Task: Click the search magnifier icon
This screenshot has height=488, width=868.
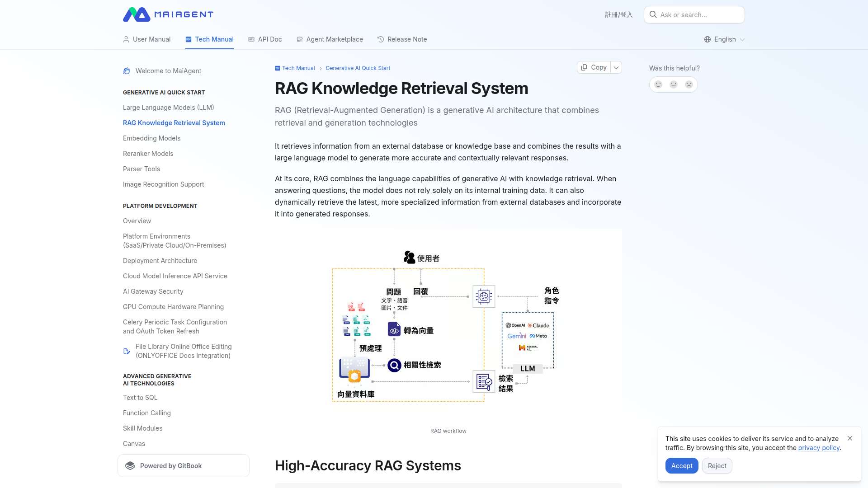Action: click(653, 14)
